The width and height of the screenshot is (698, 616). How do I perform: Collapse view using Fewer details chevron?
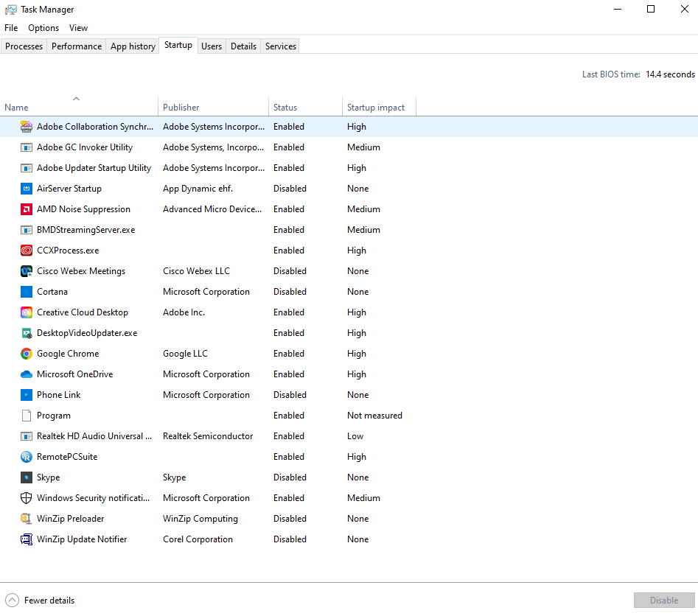pyautogui.click(x=11, y=600)
